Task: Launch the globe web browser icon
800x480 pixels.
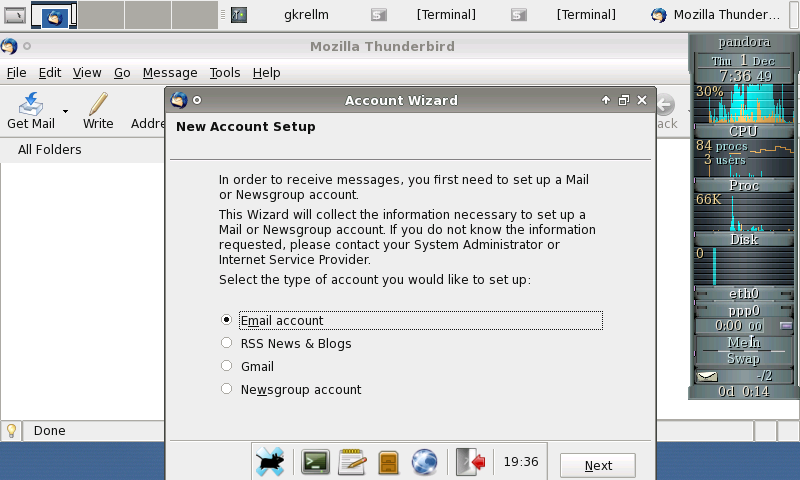Action: [x=425, y=461]
